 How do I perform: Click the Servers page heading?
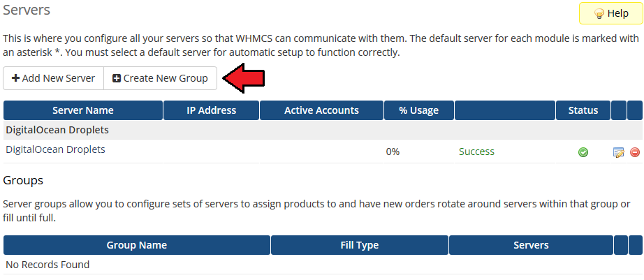point(27,10)
